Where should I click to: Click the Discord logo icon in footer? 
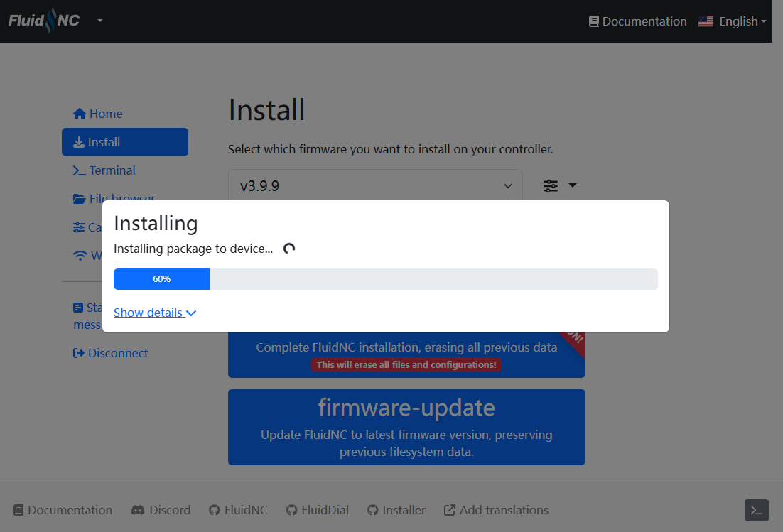coord(138,510)
